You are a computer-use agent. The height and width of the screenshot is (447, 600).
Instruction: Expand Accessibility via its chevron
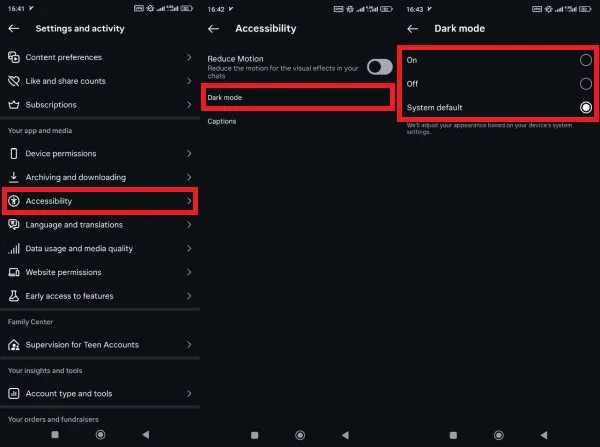[189, 201]
